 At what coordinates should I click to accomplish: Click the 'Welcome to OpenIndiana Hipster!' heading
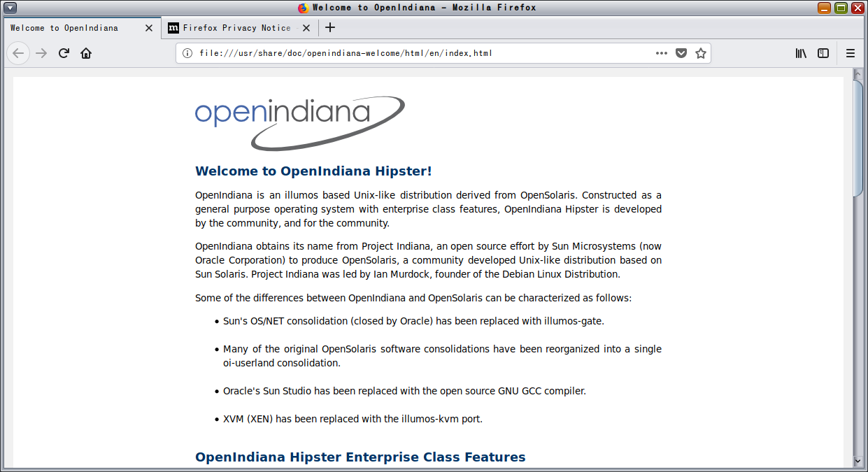[x=313, y=171]
